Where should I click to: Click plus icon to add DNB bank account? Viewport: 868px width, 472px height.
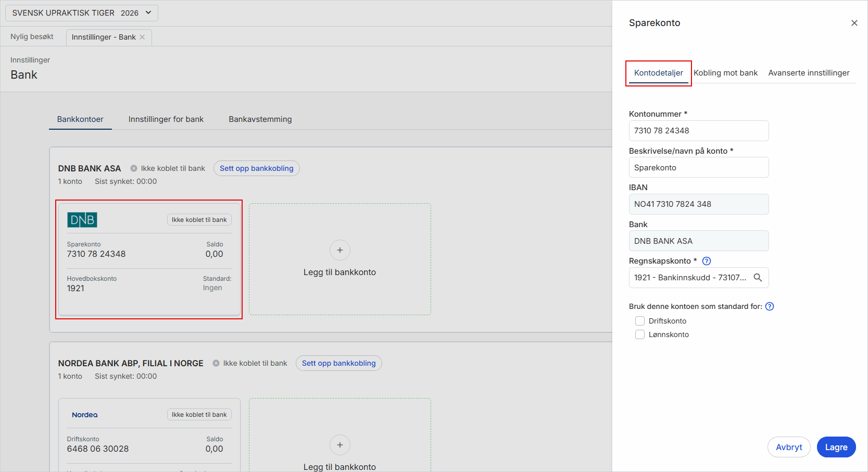[340, 250]
